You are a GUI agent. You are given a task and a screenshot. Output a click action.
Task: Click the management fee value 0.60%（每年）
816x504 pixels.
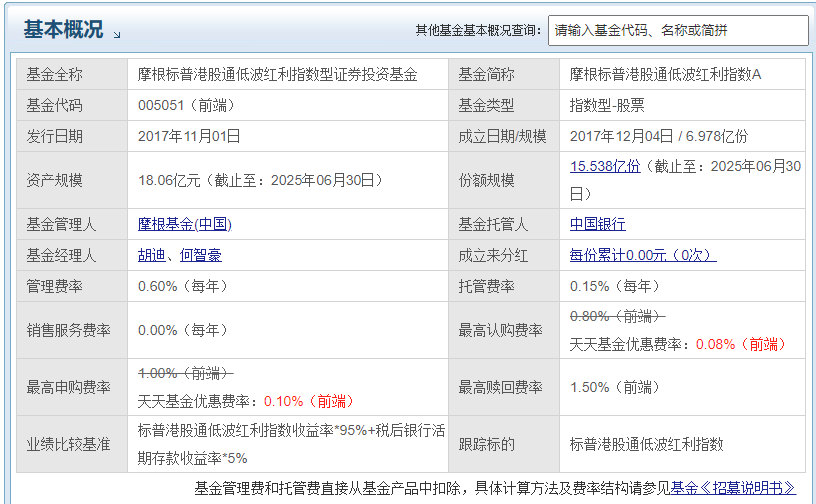[x=183, y=286]
